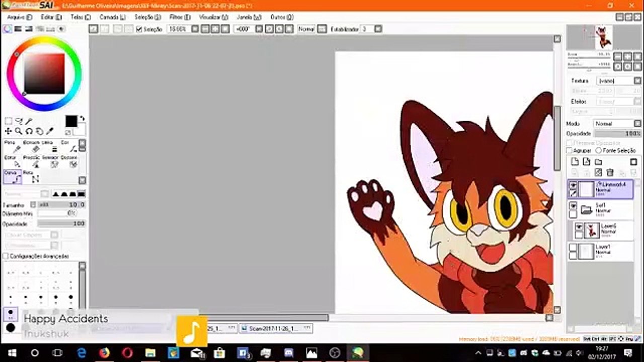Select the eyedropper color picker tool
The height and width of the screenshot is (362, 644).
[x=50, y=131]
